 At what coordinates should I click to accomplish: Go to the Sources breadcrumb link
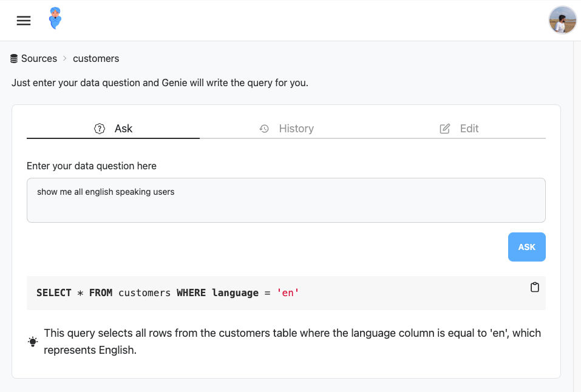(39, 59)
